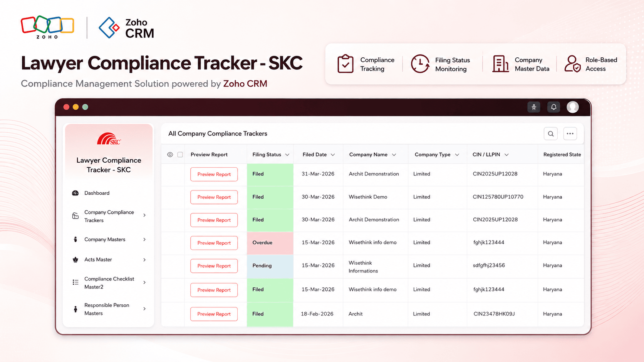Open the Filed Date column dropdown
Screen dimensions: 644x362
[x=333, y=155]
